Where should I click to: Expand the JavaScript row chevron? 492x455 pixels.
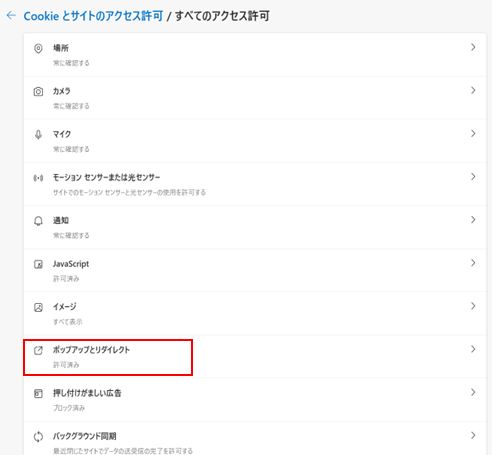click(x=473, y=263)
